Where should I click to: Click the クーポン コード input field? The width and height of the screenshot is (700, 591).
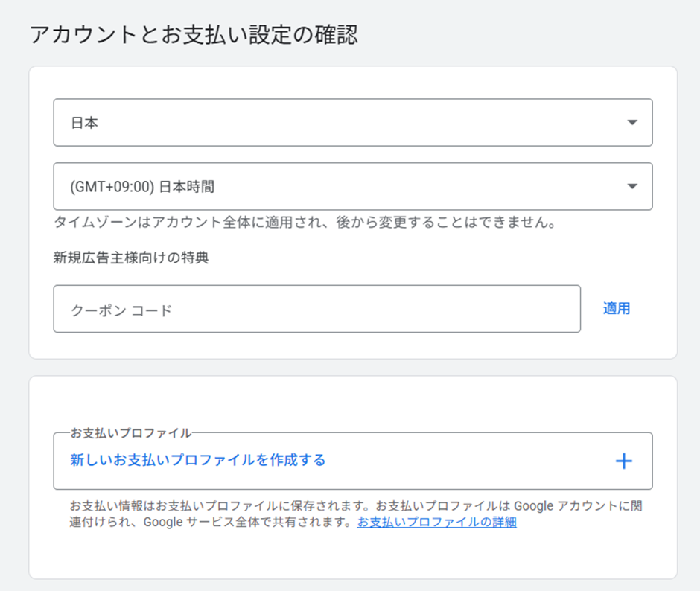[316, 309]
